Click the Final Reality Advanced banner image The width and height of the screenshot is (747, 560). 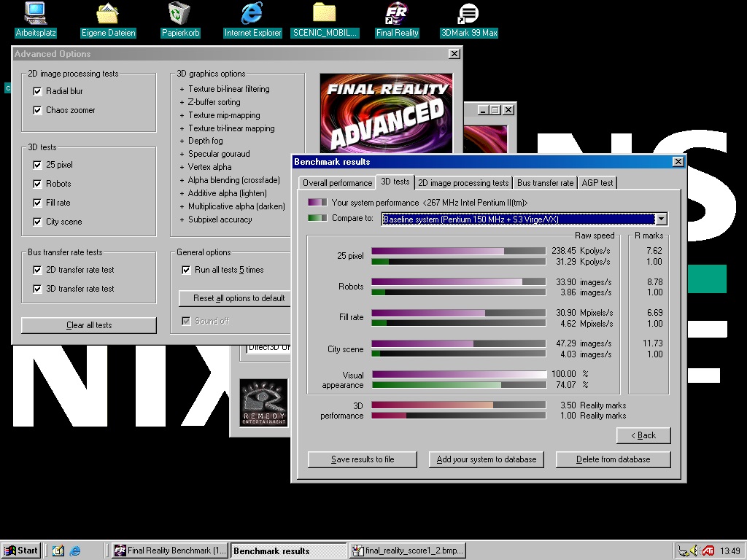coord(387,113)
